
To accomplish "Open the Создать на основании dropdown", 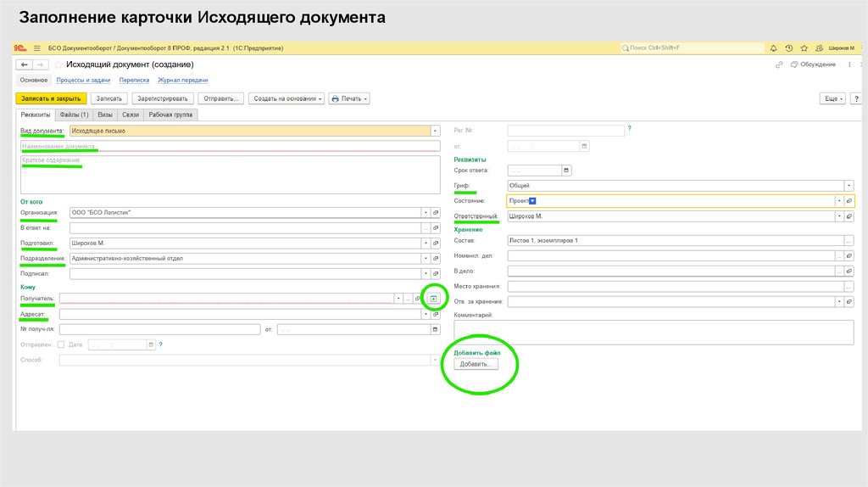I will click(x=287, y=98).
